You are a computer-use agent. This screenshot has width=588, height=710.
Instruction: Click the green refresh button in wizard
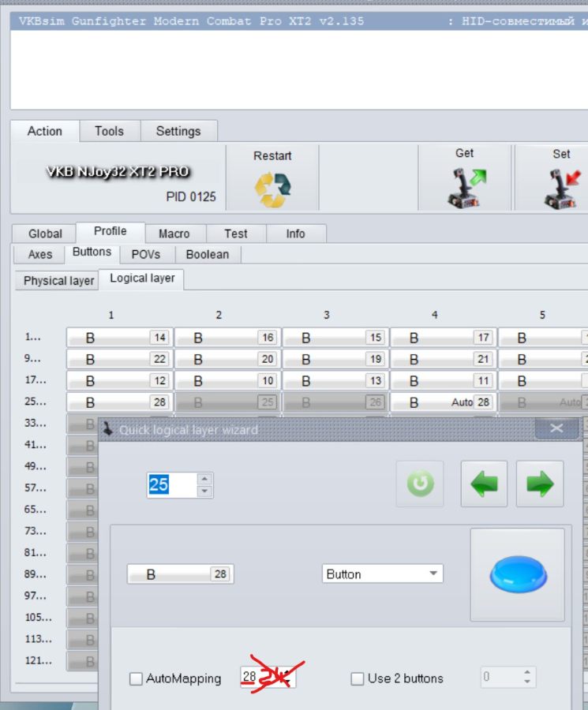pos(420,484)
